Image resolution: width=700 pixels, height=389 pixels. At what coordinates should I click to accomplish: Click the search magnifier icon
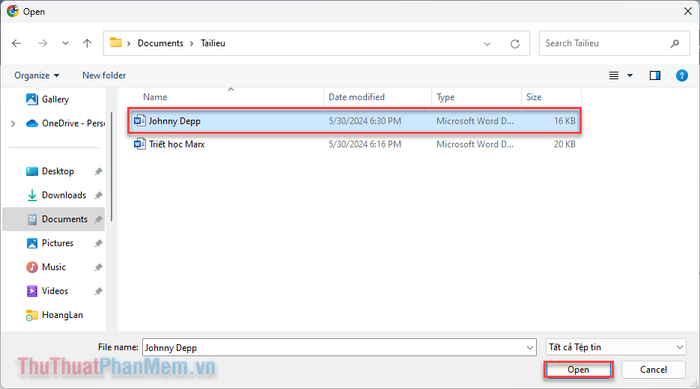pos(675,43)
